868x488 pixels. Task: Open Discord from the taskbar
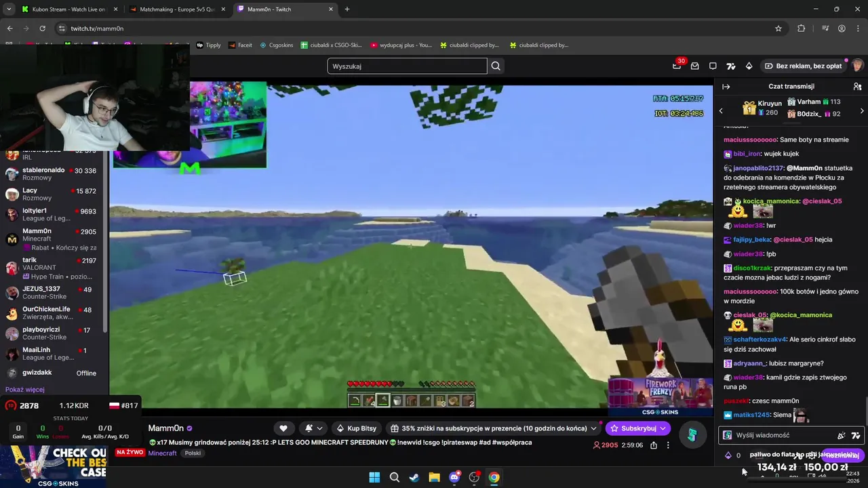click(x=454, y=477)
